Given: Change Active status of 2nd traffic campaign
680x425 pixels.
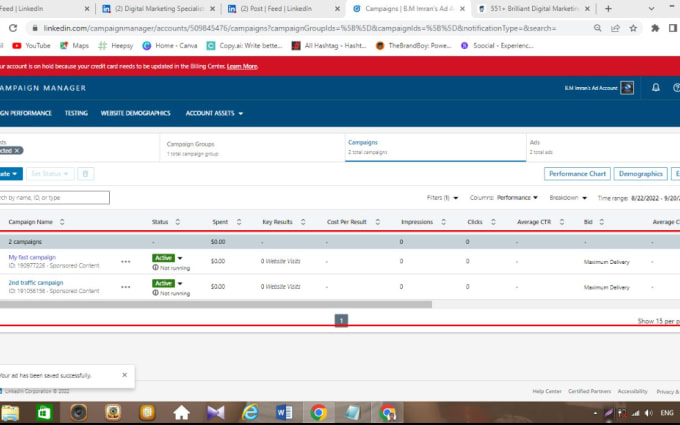Looking at the screenshot, I should tap(167, 283).
